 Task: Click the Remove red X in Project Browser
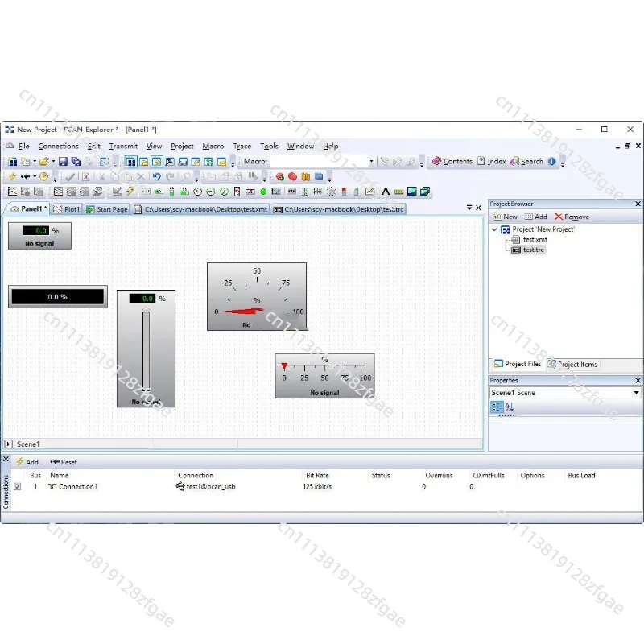(558, 217)
